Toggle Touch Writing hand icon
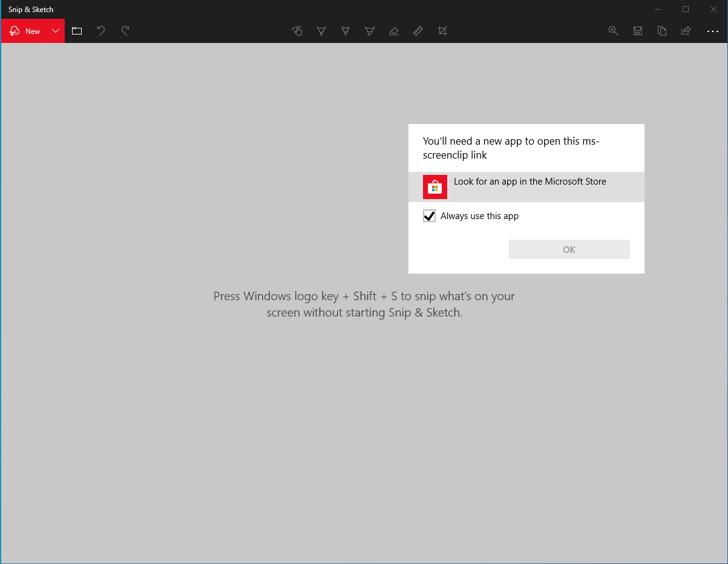 click(297, 31)
